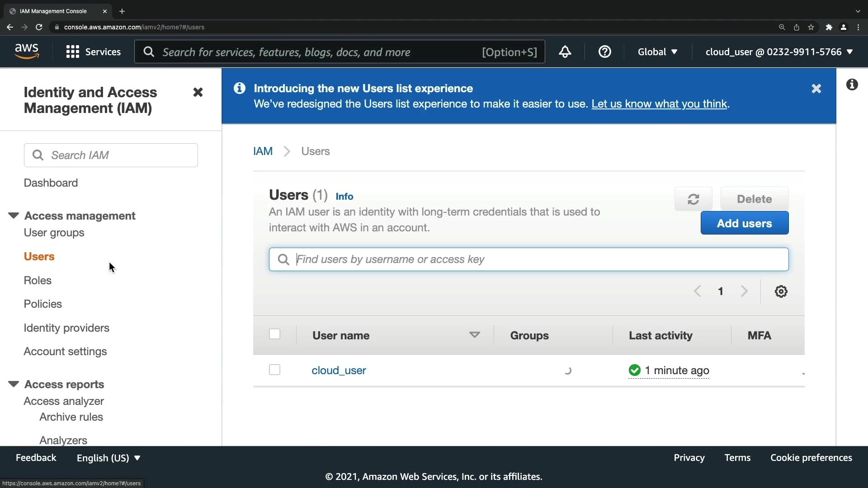The height and width of the screenshot is (488, 868).
Task: Dismiss the new Users list banner
Action: click(816, 89)
